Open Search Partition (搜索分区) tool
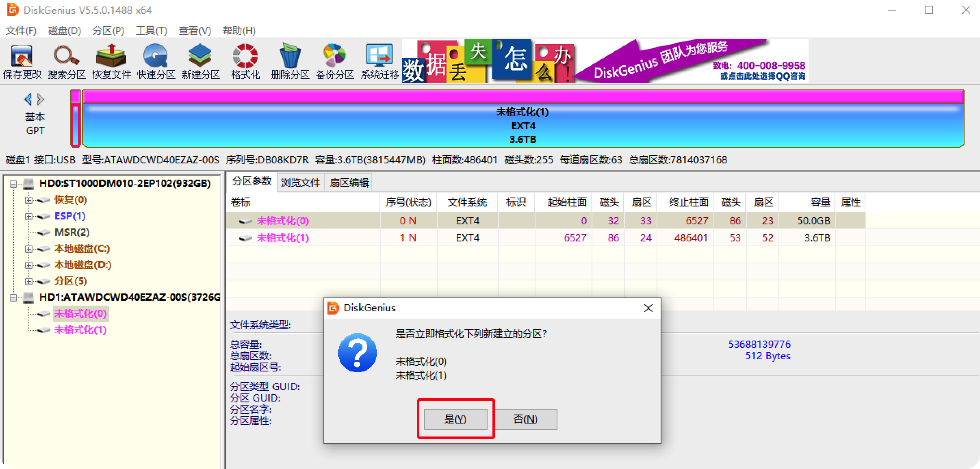This screenshot has width=980, height=469. click(67, 61)
